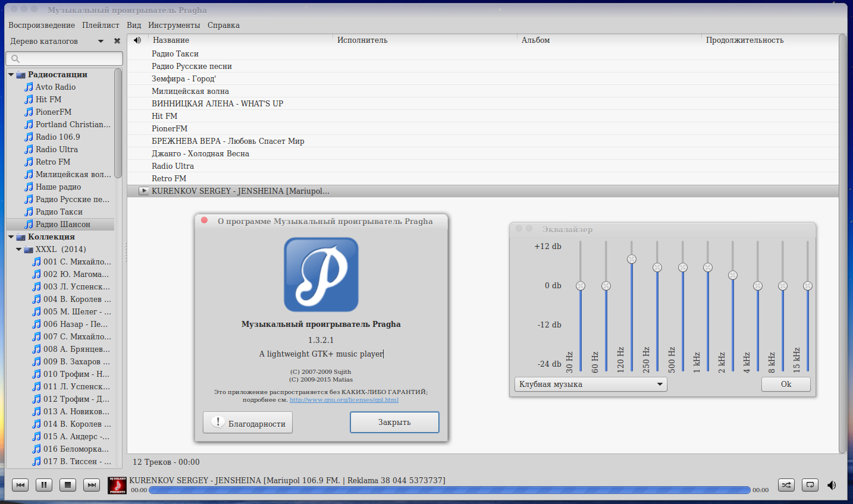The image size is (853, 504).
Task: Click 'Радио Такси' note icon in sidebar
Action: pos(29,212)
